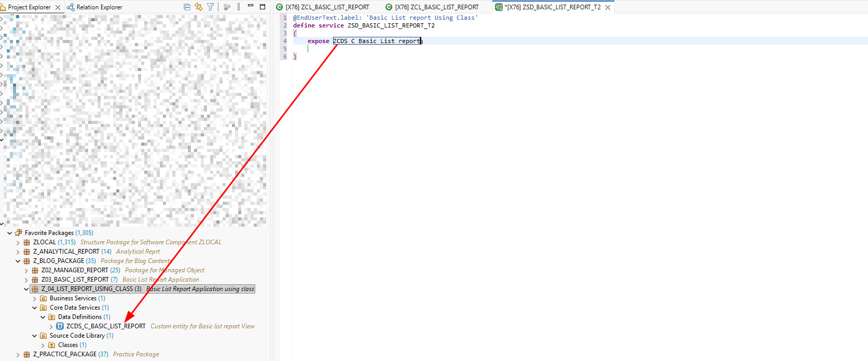Click line number 5 in the editor gutter
Screen dimensions: 868x361
[x=285, y=49]
